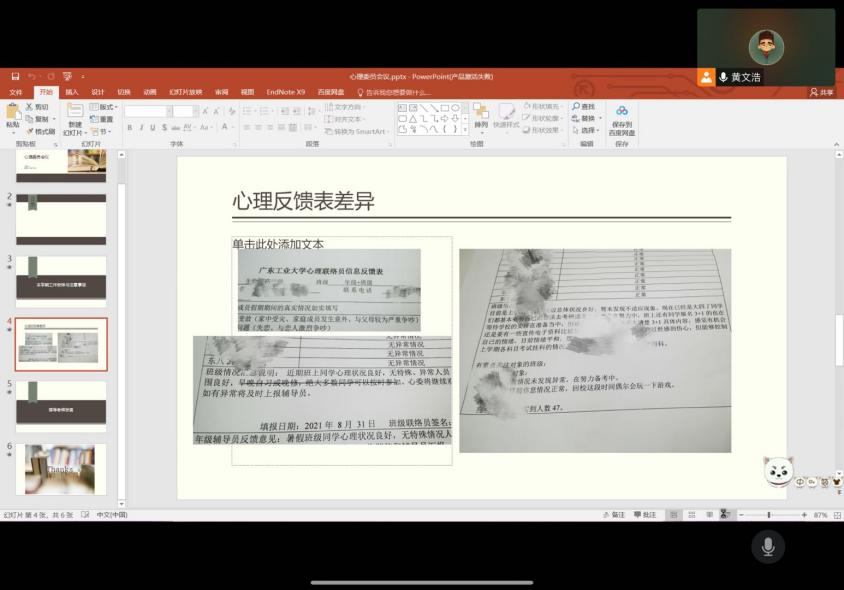Click the Find (查找) icon
844x590 pixels.
click(584, 107)
